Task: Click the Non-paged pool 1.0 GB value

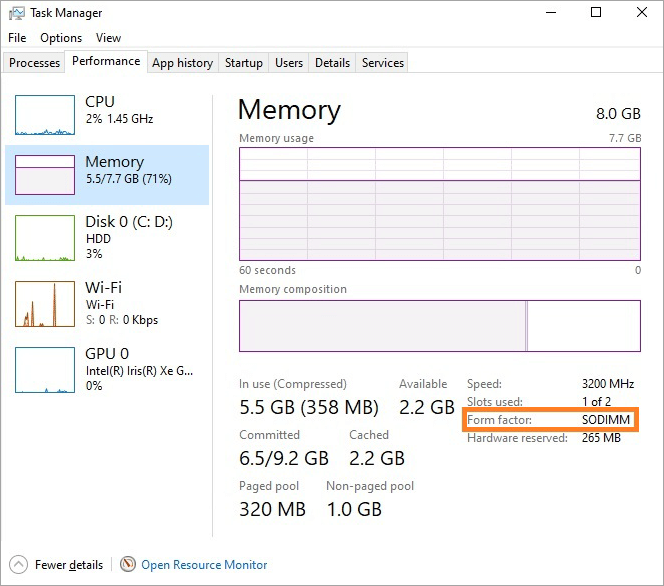Action: (354, 509)
